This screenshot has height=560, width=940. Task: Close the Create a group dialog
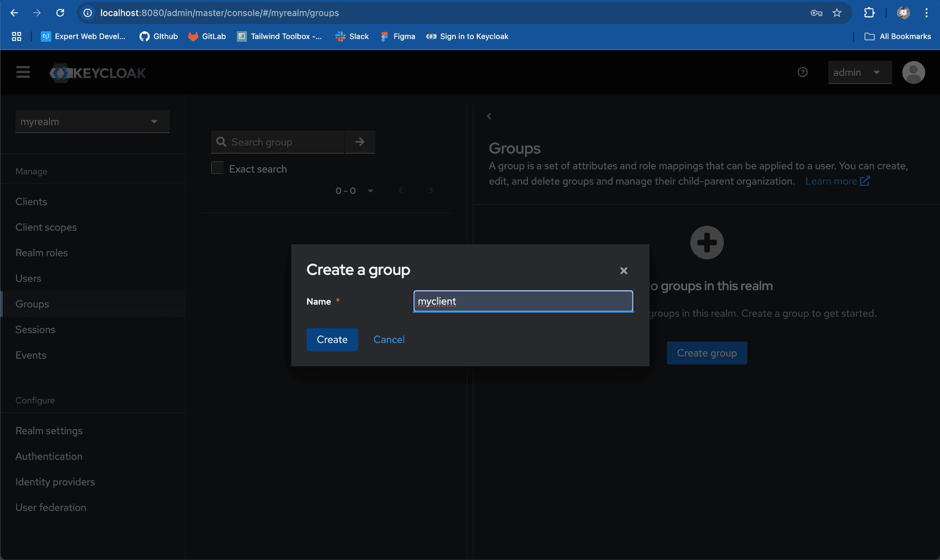tap(623, 271)
